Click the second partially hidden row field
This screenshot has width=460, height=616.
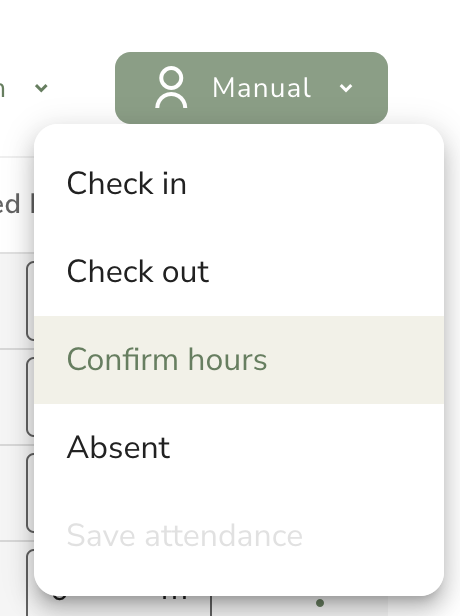(30, 397)
